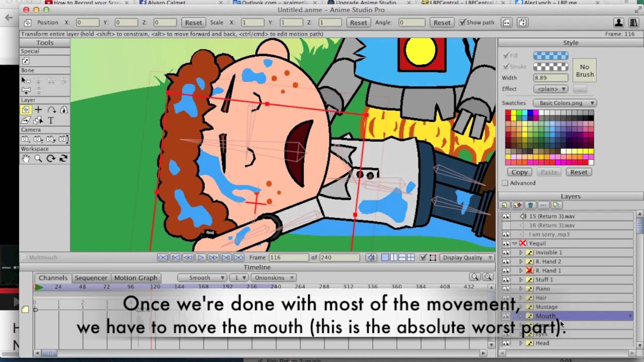Screen dimensions: 644x362
Task: Select the Select Bone tool
Action: point(26,80)
